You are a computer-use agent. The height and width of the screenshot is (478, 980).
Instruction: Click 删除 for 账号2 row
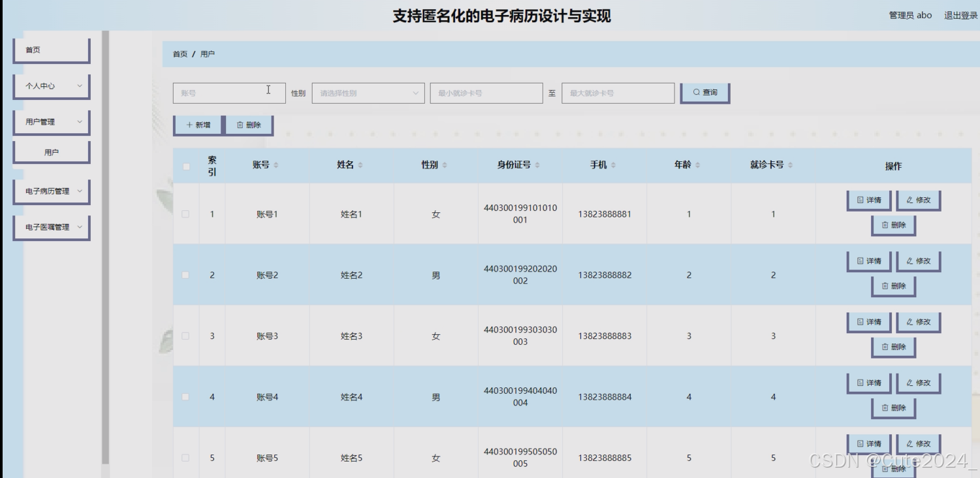point(894,286)
